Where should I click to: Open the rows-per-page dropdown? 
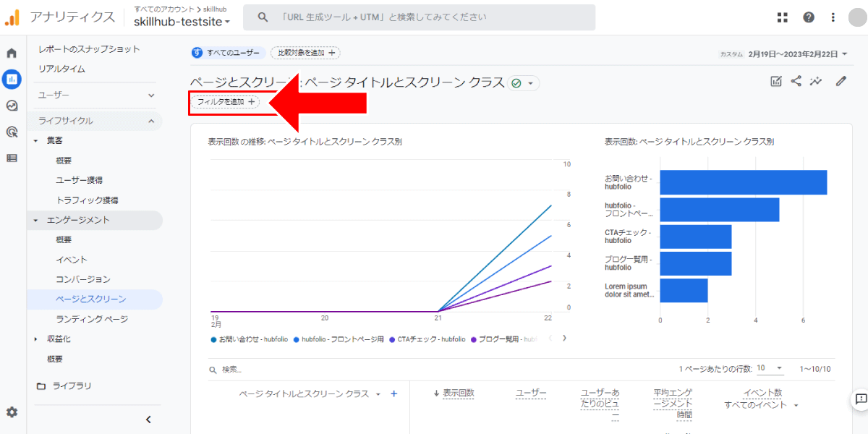click(x=770, y=368)
